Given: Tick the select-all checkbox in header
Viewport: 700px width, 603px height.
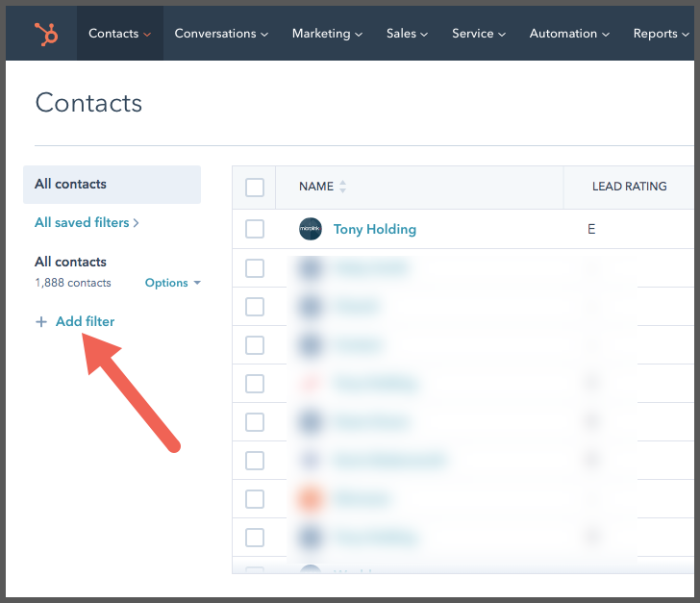Looking at the screenshot, I should point(255,188).
